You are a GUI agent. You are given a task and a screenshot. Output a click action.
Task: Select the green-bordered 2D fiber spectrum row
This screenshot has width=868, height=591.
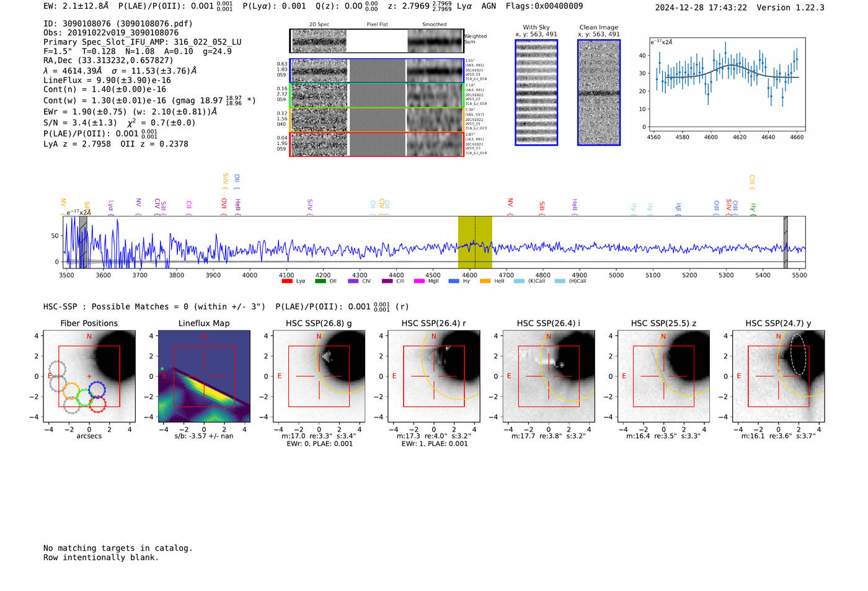point(377,96)
